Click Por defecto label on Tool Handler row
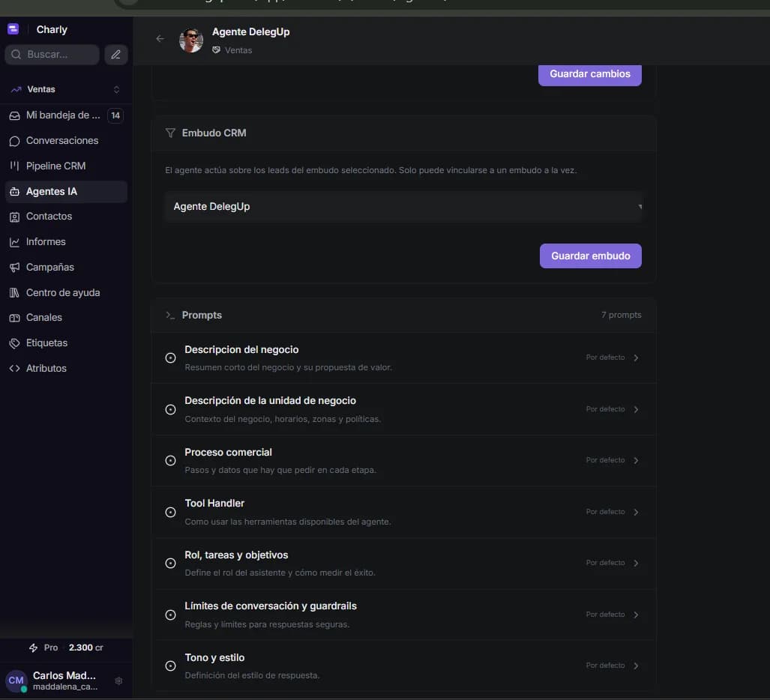Screen dimensions: 770x700 (x=605, y=511)
